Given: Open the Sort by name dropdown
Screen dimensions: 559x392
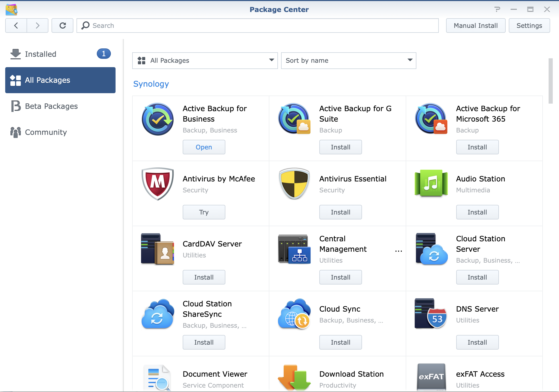Looking at the screenshot, I should [349, 61].
